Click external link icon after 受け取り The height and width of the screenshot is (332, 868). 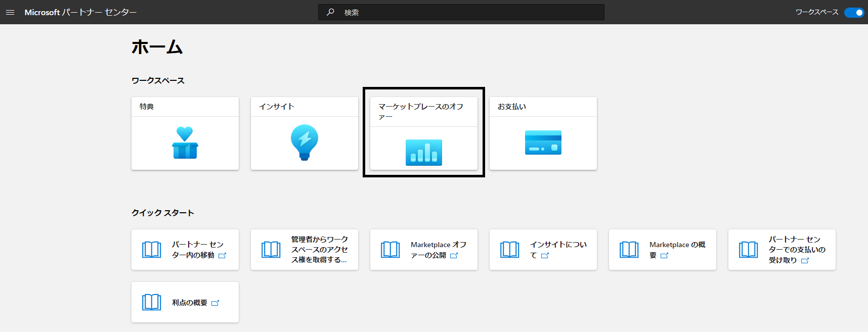(805, 261)
